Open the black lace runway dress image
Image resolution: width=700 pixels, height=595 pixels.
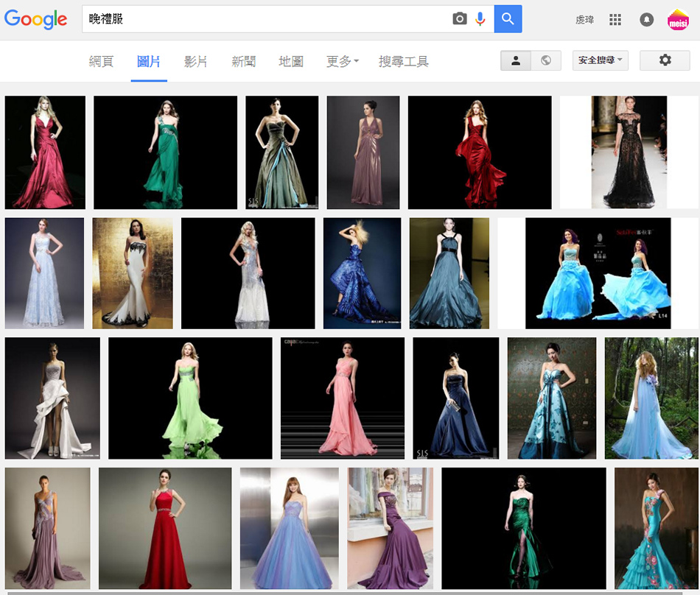pos(629,152)
